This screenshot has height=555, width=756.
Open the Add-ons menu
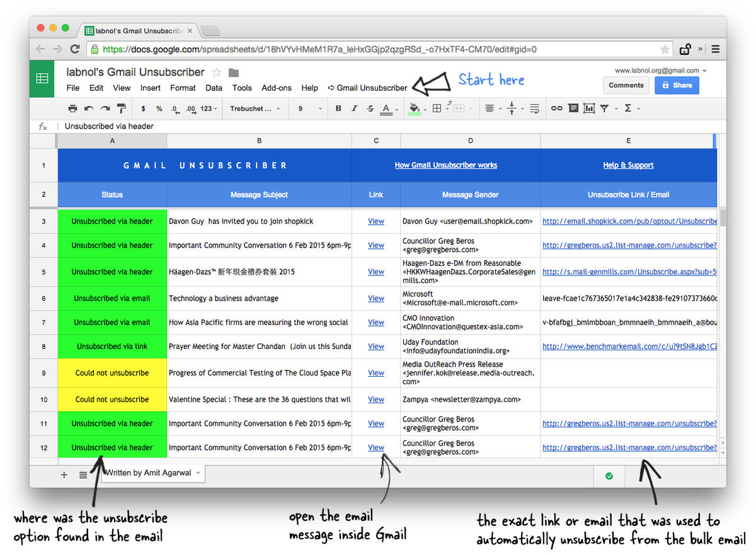click(277, 88)
